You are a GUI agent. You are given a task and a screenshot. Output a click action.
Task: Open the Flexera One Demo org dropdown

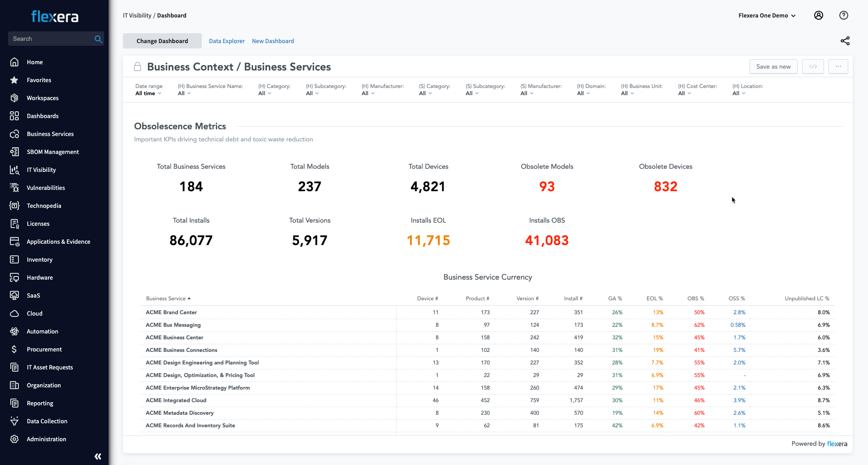coord(767,15)
